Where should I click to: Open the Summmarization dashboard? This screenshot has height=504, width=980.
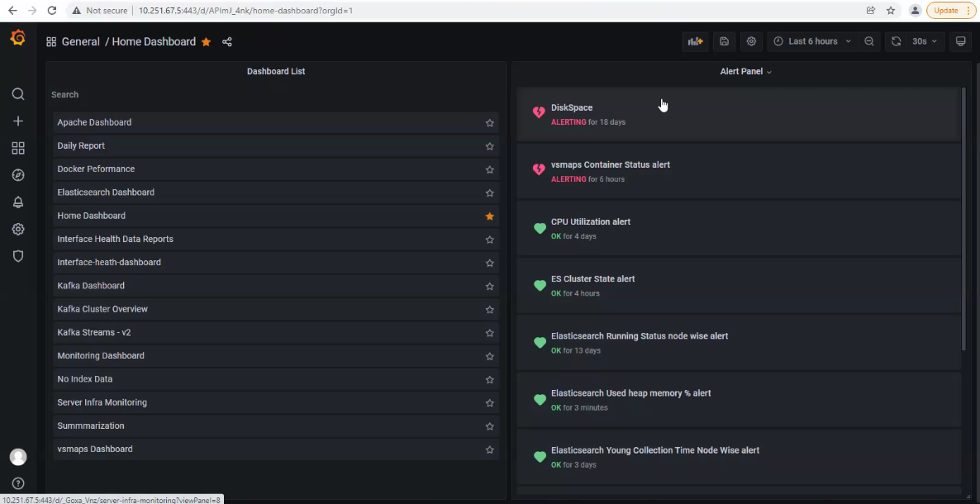(x=91, y=426)
